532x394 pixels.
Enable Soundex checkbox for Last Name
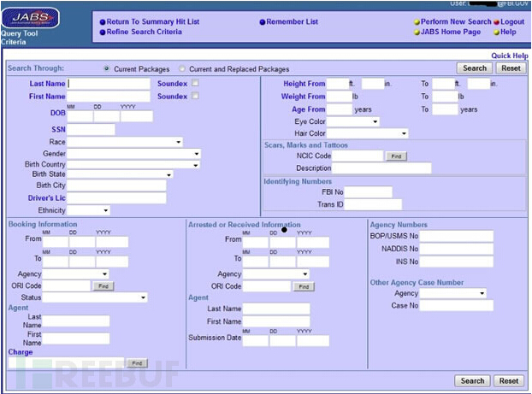[195, 84]
